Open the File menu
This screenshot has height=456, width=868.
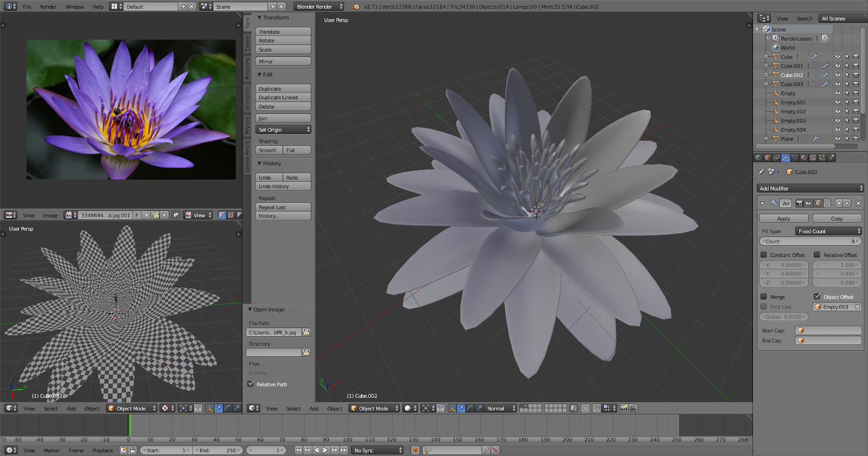pos(27,7)
